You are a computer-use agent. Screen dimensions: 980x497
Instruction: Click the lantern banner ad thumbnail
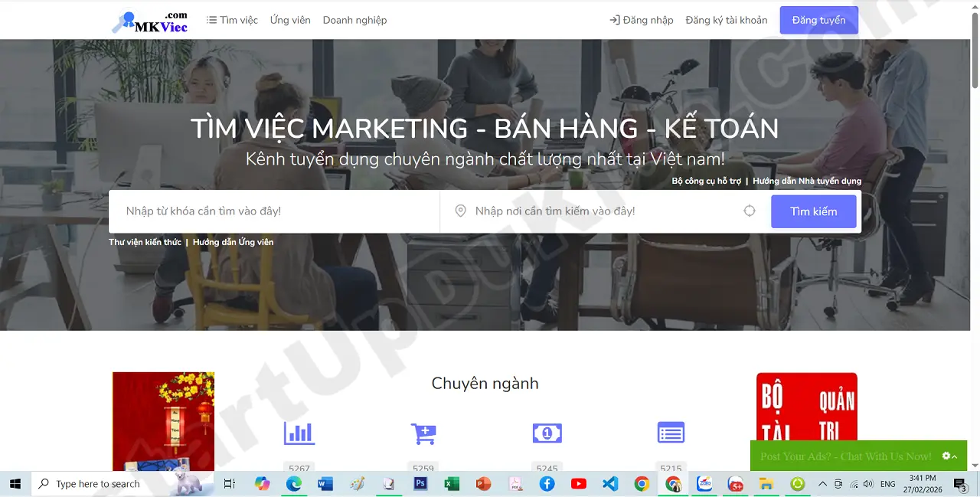click(x=163, y=421)
